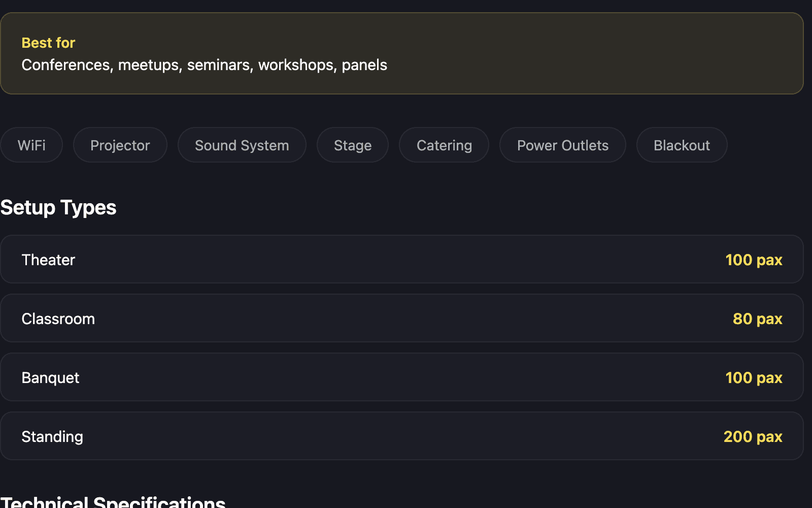Click the Banquet 100 pax value
The width and height of the screenshot is (812, 508).
click(754, 378)
